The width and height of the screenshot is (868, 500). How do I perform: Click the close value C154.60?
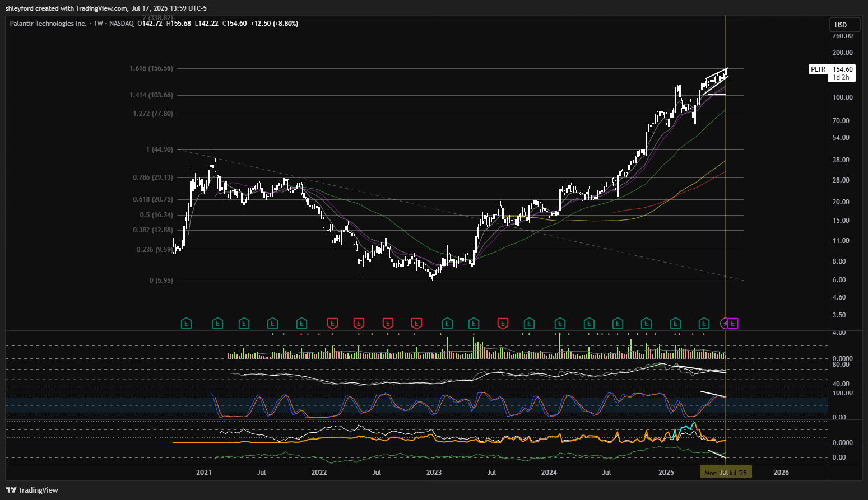click(234, 24)
